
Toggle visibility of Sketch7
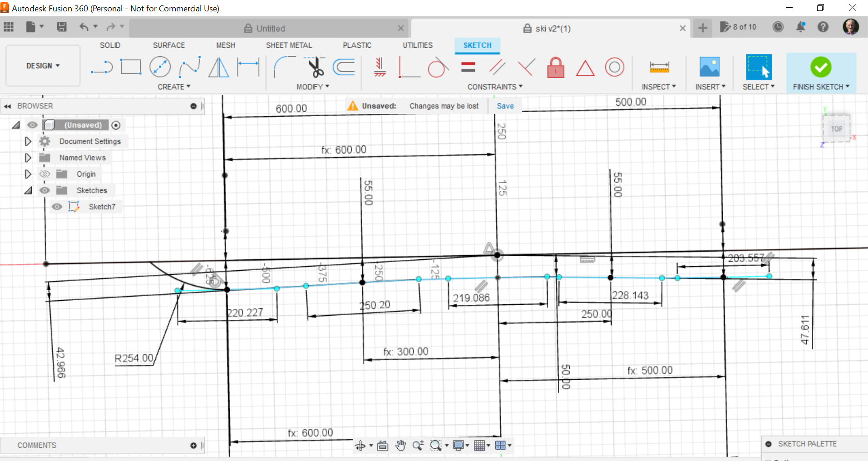[57, 207]
